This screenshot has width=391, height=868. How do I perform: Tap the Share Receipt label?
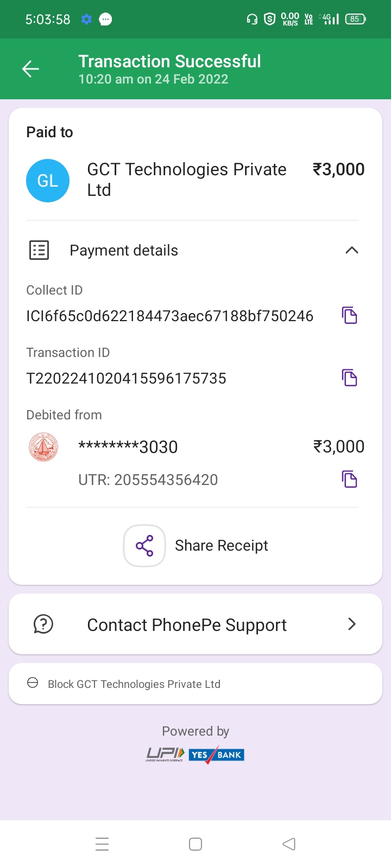[x=222, y=546]
